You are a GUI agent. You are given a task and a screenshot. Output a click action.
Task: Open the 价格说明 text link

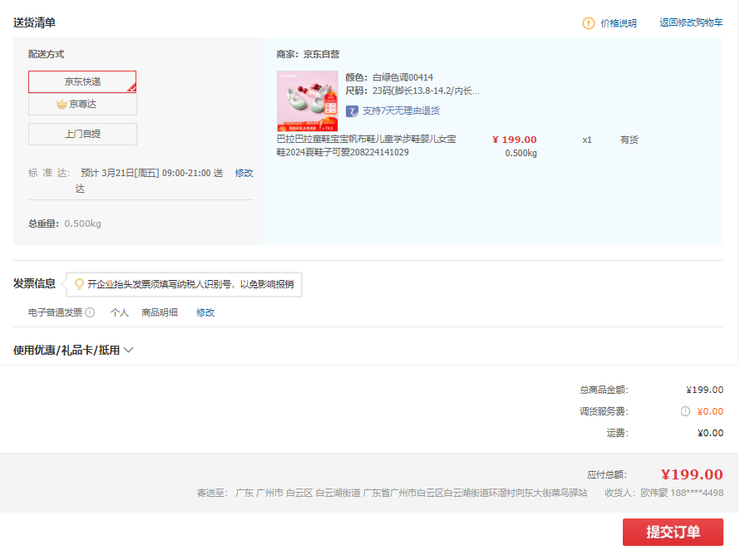coord(619,23)
